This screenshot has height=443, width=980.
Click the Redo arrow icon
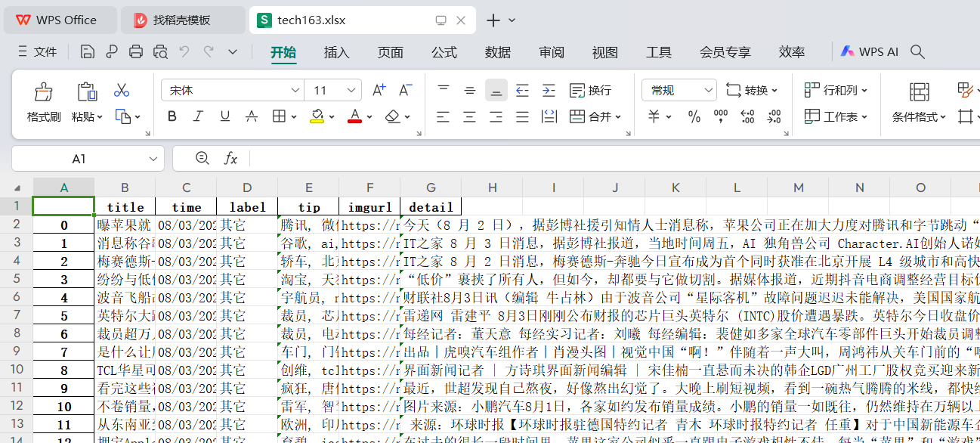209,51
